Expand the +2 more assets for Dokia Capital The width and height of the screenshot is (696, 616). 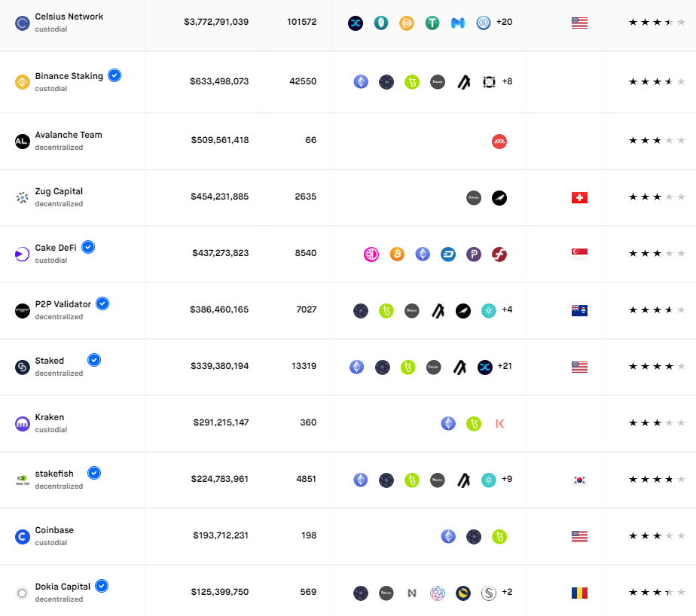[x=507, y=592]
